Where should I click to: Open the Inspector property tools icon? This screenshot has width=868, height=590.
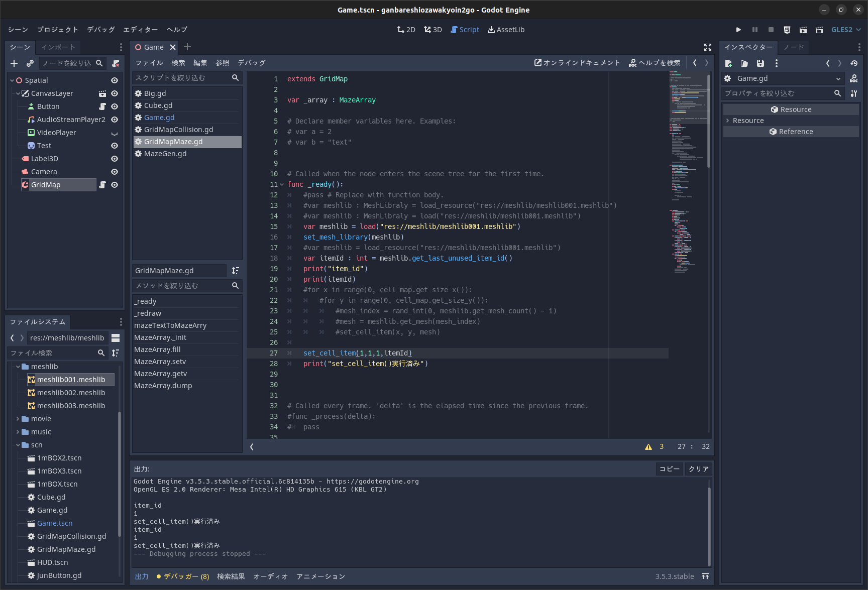click(x=854, y=93)
